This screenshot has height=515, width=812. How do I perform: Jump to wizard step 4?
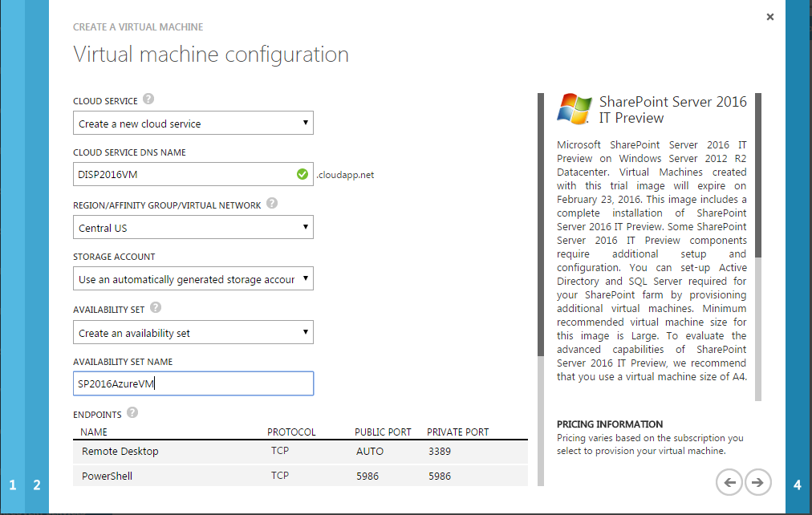pos(798,485)
